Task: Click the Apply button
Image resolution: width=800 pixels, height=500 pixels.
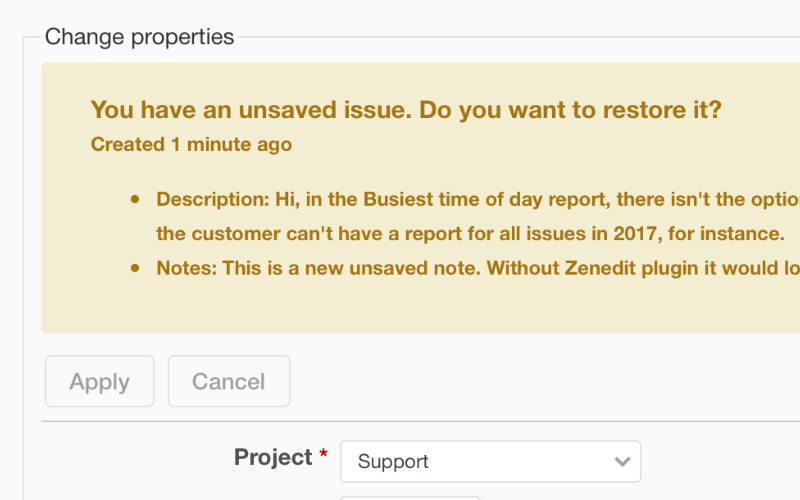Action: pos(99,381)
